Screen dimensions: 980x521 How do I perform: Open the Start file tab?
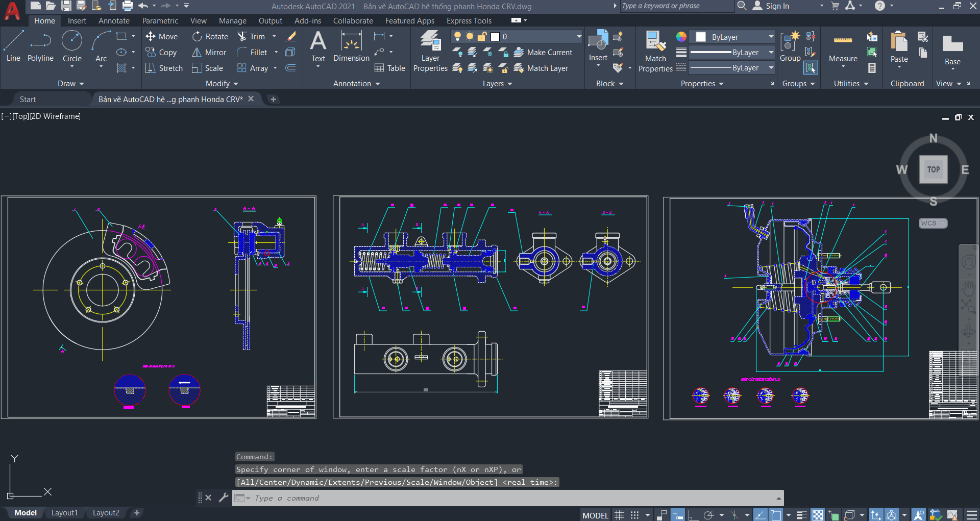[28, 100]
